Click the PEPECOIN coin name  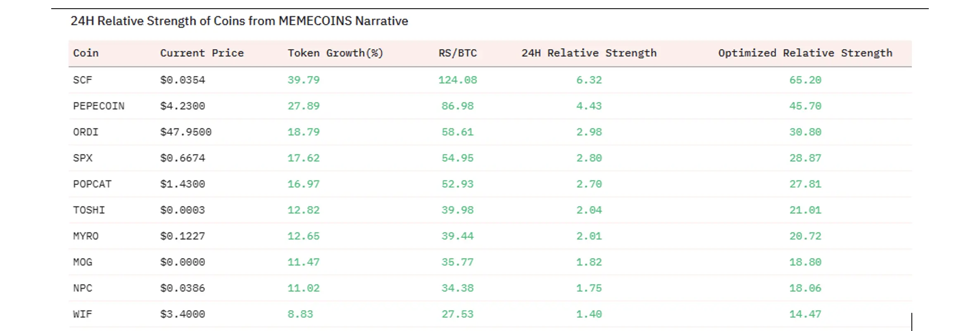coord(98,106)
